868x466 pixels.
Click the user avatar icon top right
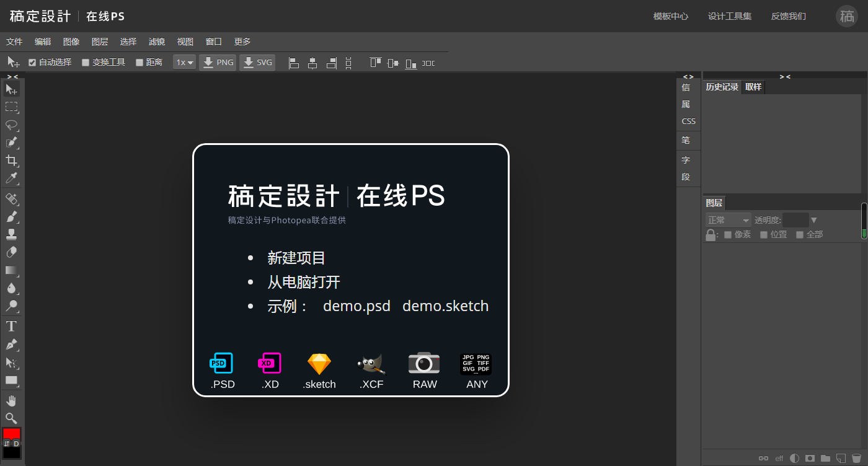coord(847,16)
